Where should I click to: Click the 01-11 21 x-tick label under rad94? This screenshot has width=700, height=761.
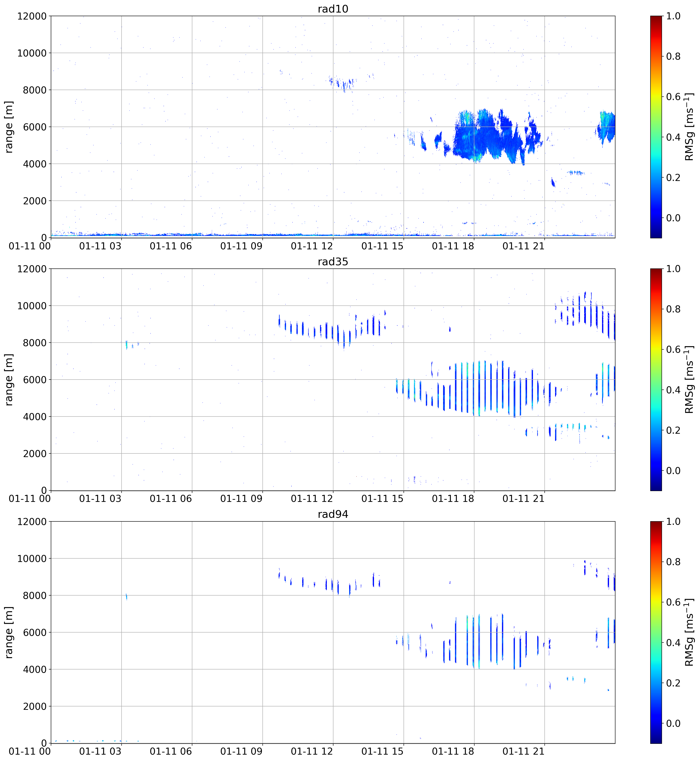[x=523, y=751]
